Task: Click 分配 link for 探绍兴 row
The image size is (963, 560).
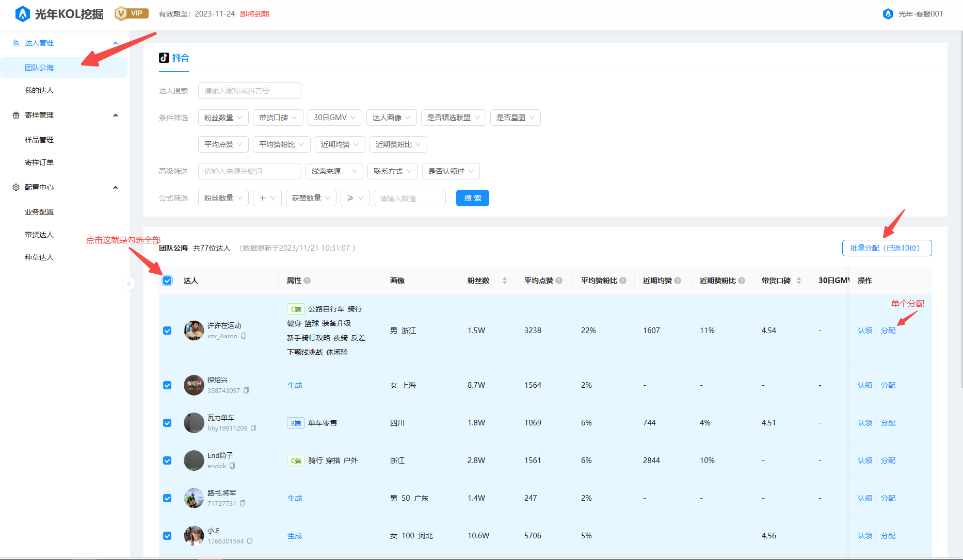Action: point(888,385)
